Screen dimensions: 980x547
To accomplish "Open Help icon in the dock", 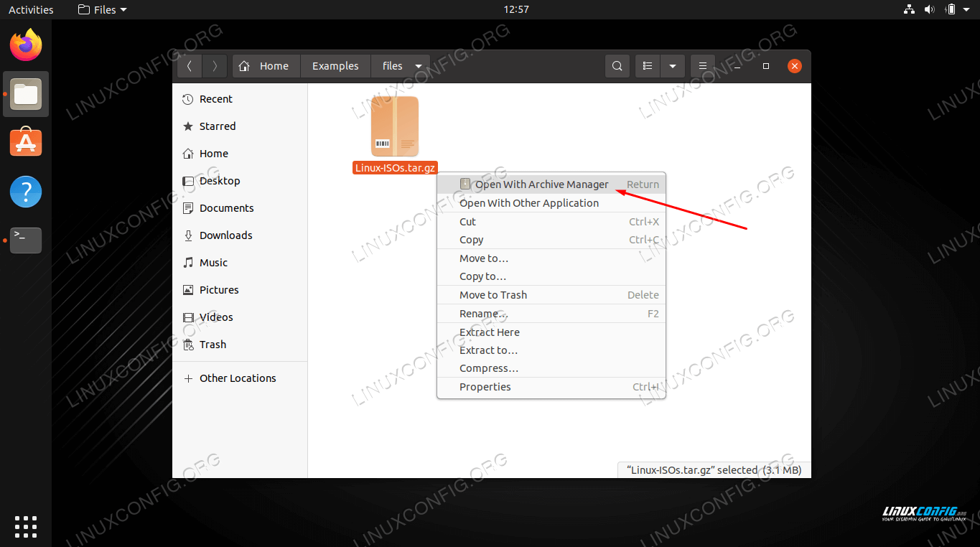I will (x=26, y=192).
